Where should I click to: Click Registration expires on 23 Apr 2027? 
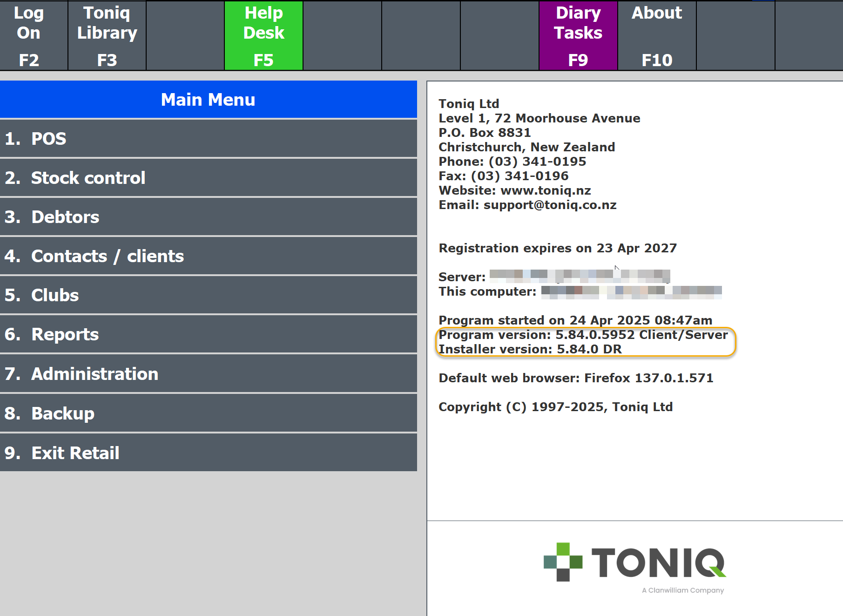(x=558, y=248)
